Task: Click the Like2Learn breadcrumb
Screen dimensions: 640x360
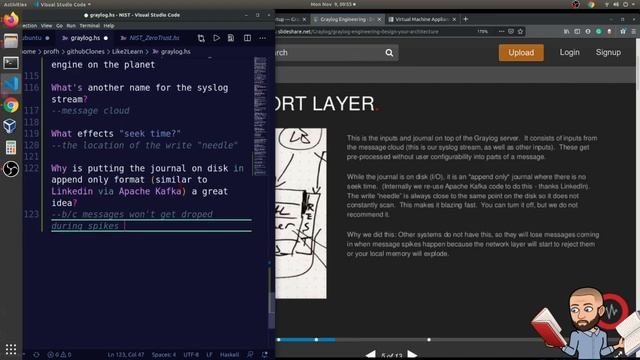Action: pyautogui.click(x=127, y=52)
